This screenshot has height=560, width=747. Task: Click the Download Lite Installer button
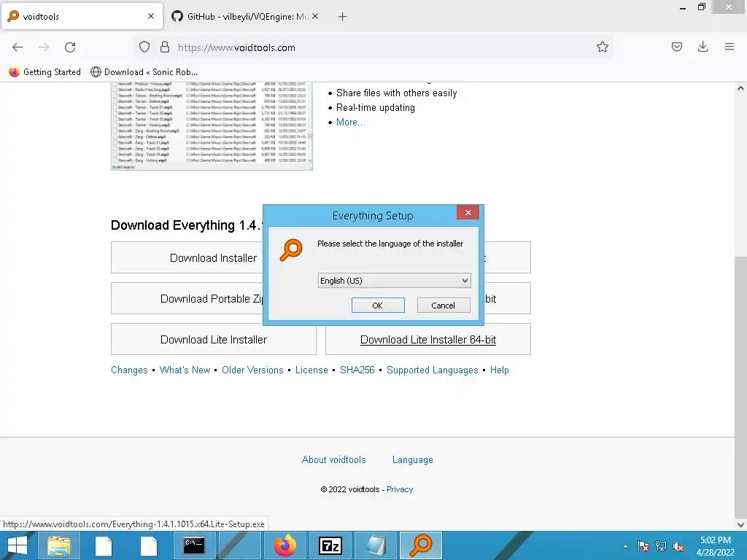(214, 340)
